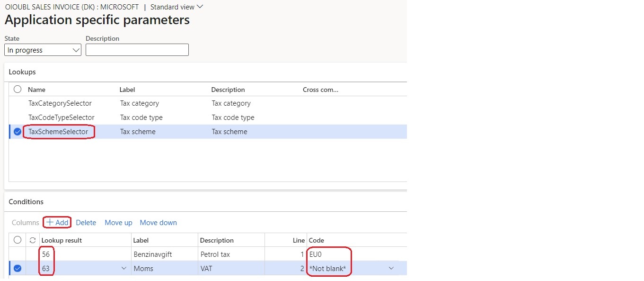This screenshot has height=281, width=644.
Task: Select all Conditions rows via header circle
Action: (x=17, y=240)
